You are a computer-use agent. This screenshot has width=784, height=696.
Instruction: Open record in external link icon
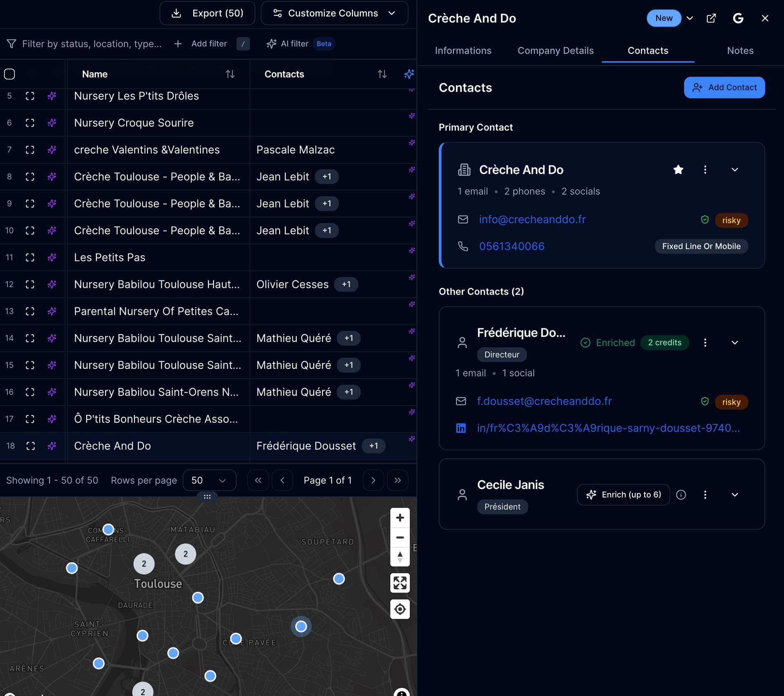[711, 18]
